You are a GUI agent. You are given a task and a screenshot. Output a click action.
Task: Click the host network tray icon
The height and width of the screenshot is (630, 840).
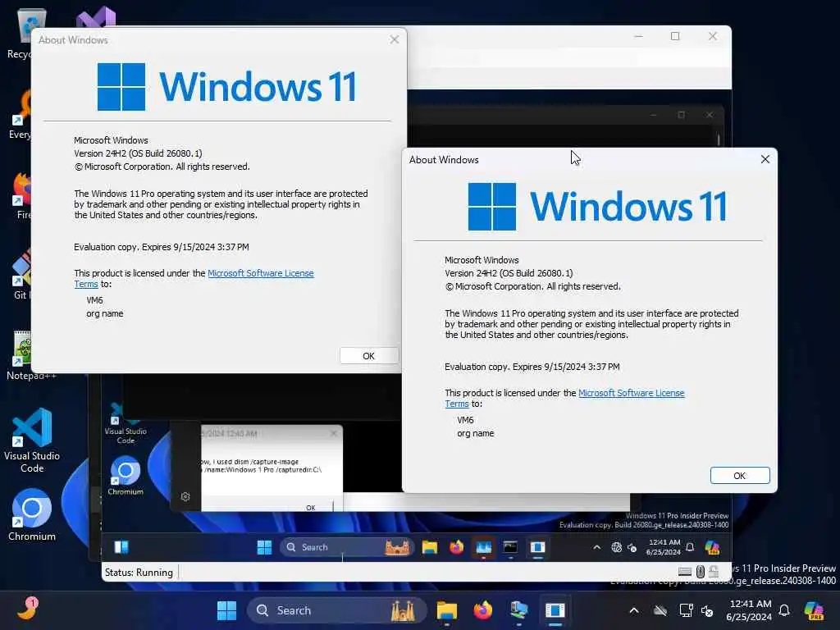click(686, 610)
